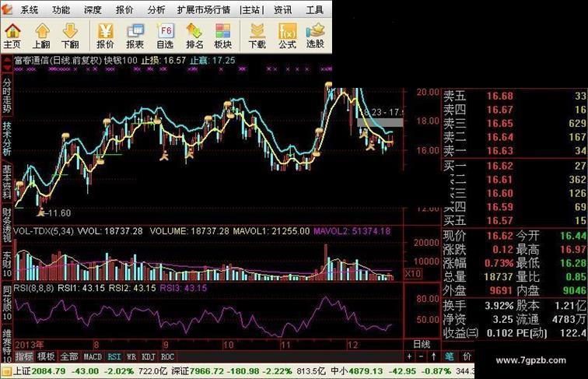Select the 指标 tab at the chart bottom

[x=24, y=356]
